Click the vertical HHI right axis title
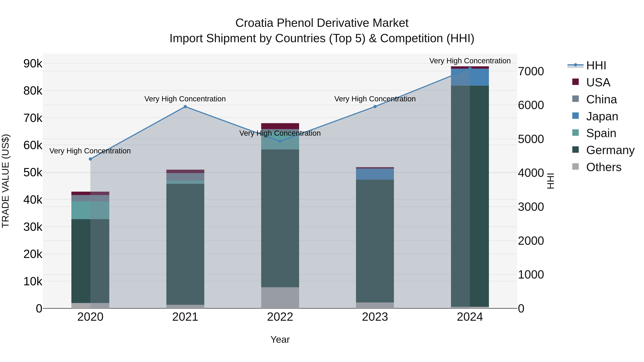 tap(551, 181)
